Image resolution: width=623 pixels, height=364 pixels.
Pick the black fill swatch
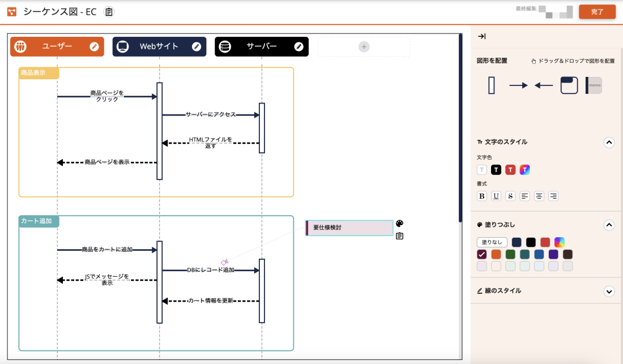click(x=531, y=242)
